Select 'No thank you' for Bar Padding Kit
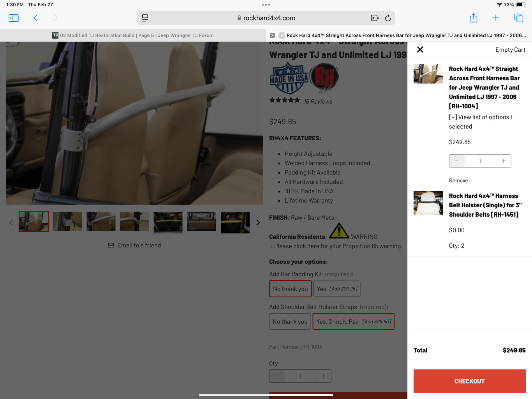Viewport: 532px width, 399px height. click(x=290, y=289)
